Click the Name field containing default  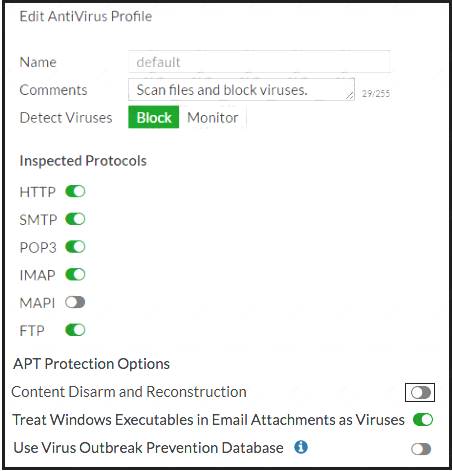[x=259, y=62]
